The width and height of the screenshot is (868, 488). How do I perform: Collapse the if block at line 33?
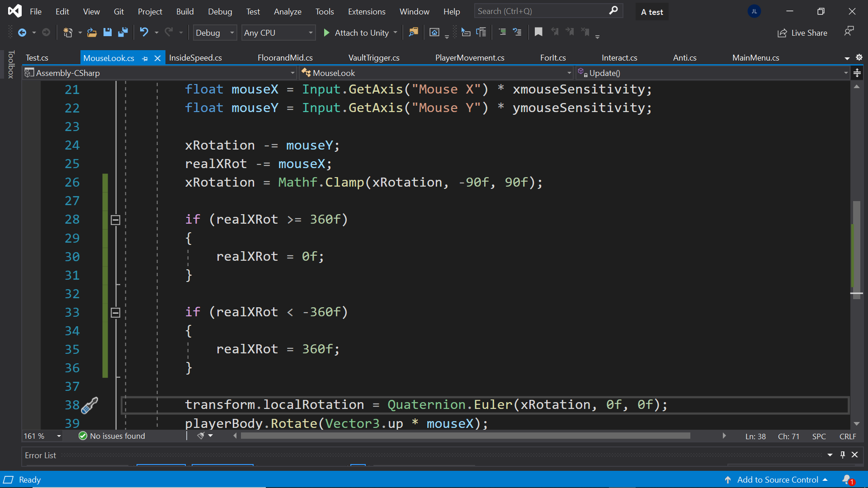coord(115,313)
